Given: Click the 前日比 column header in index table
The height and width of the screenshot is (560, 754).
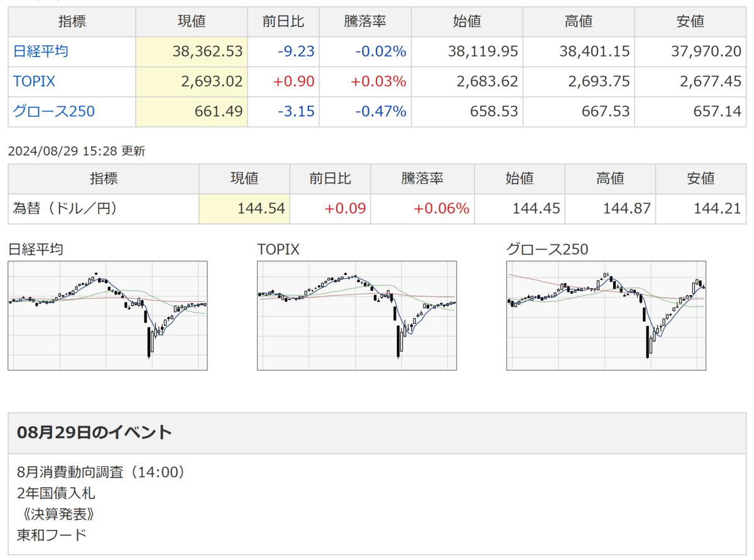Looking at the screenshot, I should click(283, 21).
